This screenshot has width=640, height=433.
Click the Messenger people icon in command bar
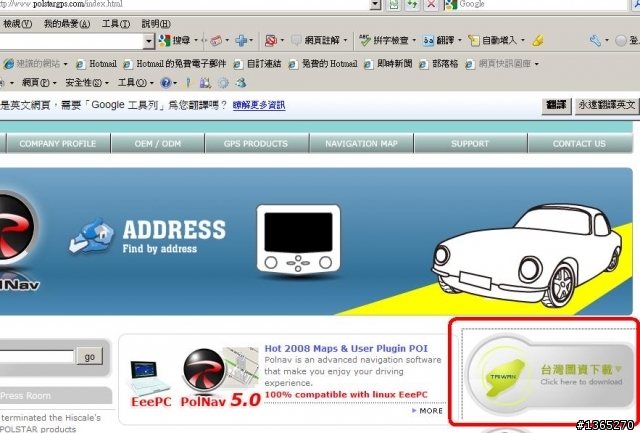241,83
